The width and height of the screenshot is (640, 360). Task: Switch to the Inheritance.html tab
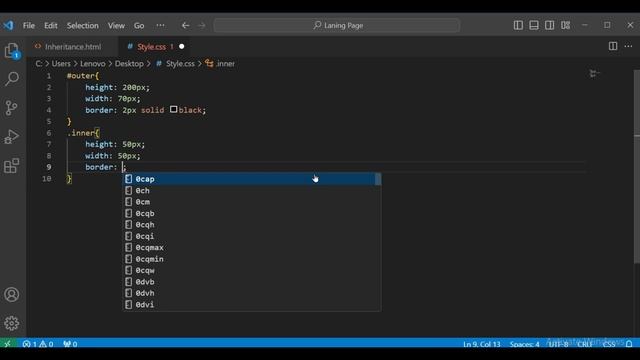pos(73,47)
